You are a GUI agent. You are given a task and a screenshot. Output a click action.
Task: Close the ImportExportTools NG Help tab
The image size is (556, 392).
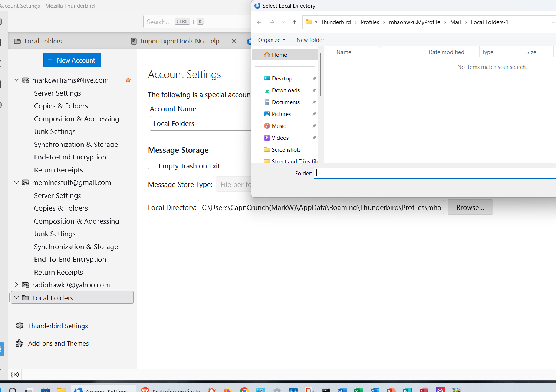tap(234, 41)
